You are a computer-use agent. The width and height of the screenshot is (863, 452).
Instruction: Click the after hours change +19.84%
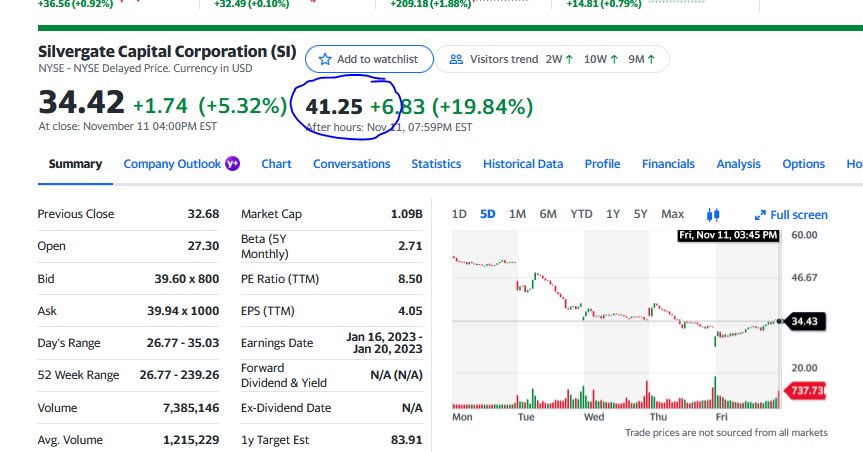(x=483, y=107)
